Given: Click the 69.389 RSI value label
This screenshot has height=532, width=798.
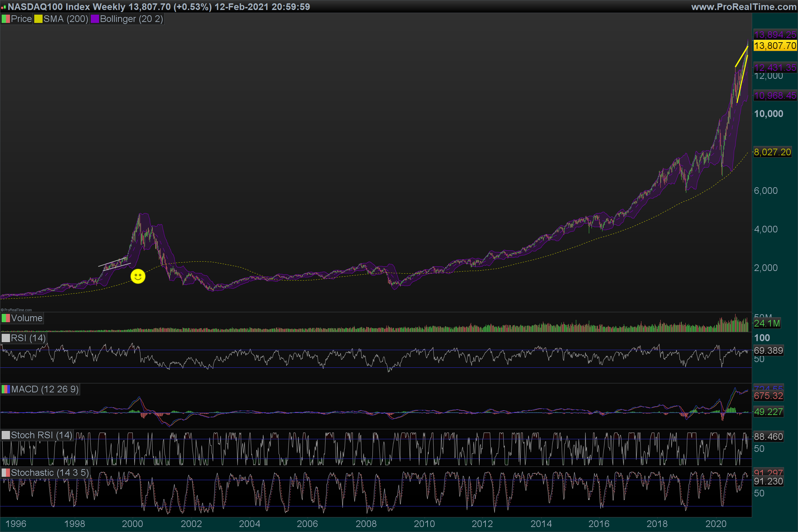Looking at the screenshot, I should click(x=768, y=350).
